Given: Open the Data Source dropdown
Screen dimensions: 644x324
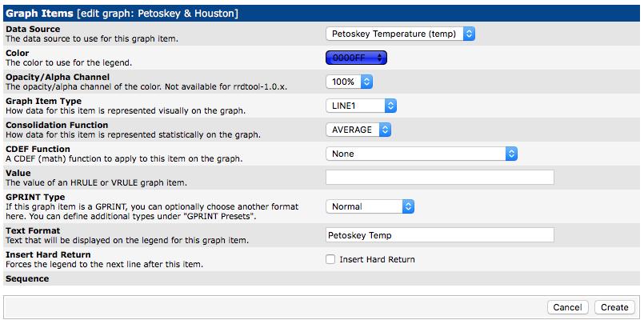Looking at the screenshot, I should pyautogui.click(x=401, y=34).
